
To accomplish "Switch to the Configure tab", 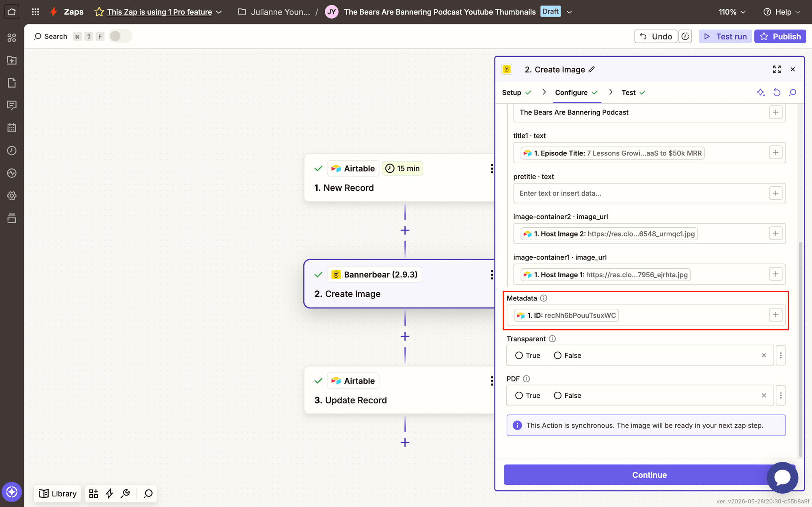I will [577, 93].
